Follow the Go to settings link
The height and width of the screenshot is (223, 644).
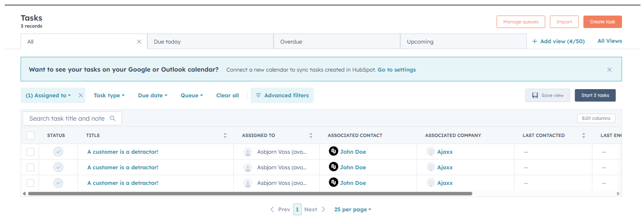pos(396,70)
